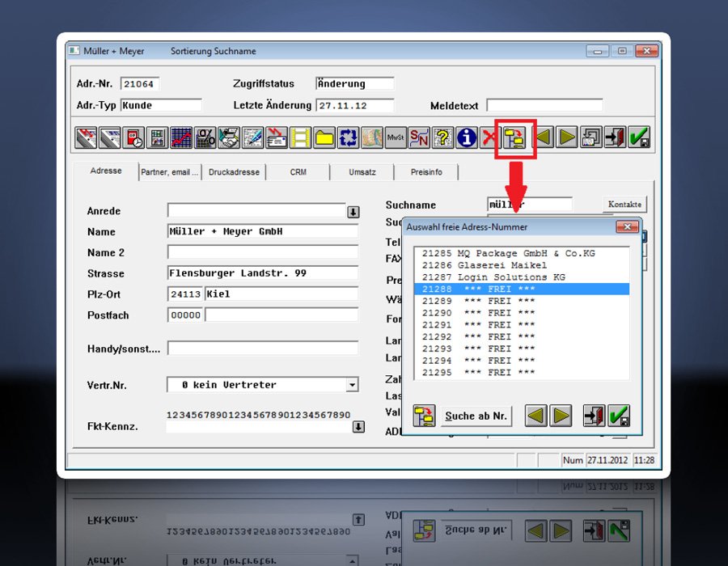Image resolution: width=728 pixels, height=566 pixels.
Task: Select free address number 21295
Action: pyautogui.click(x=522, y=373)
